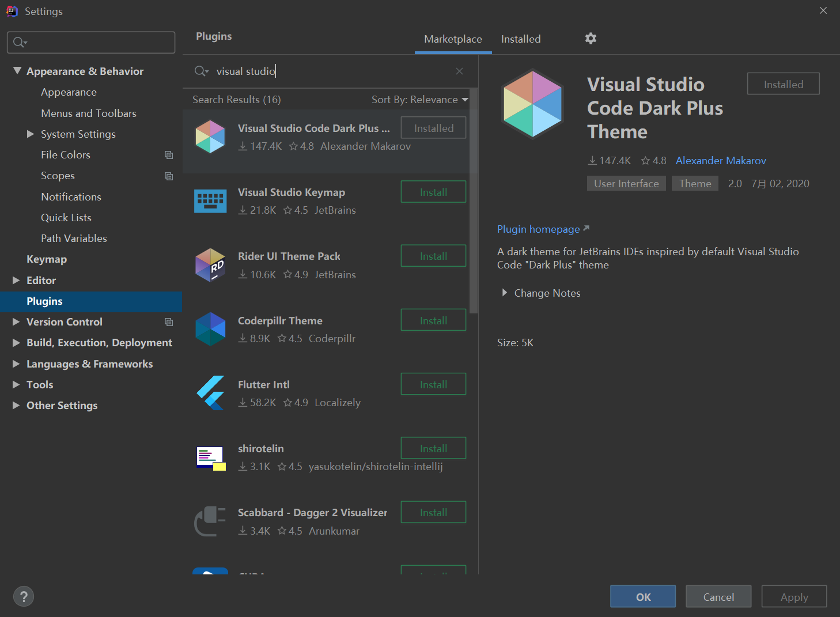The height and width of the screenshot is (617, 840).
Task: Switch to the Installed tab
Action: point(521,39)
